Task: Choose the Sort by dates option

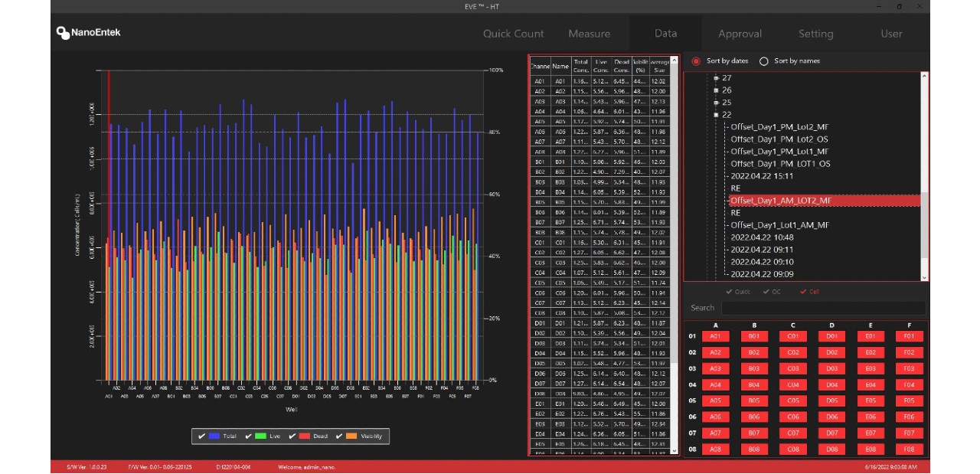Action: click(696, 61)
